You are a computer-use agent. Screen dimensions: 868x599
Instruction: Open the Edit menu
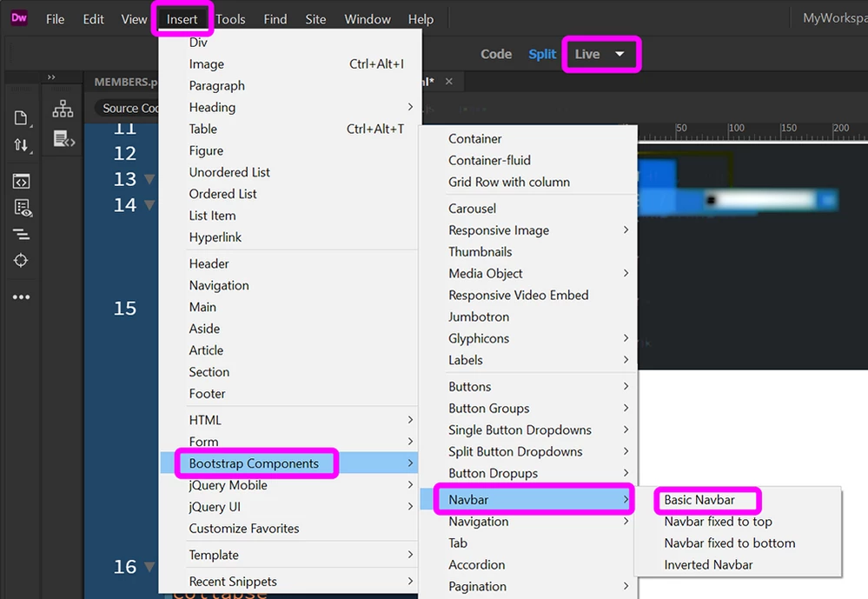(93, 19)
